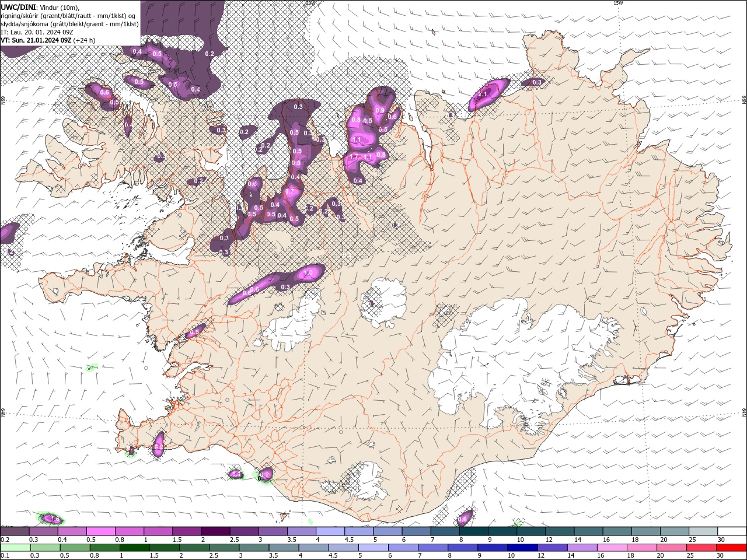Click upper snow legend swatch 0.2–0.3

click(15, 531)
